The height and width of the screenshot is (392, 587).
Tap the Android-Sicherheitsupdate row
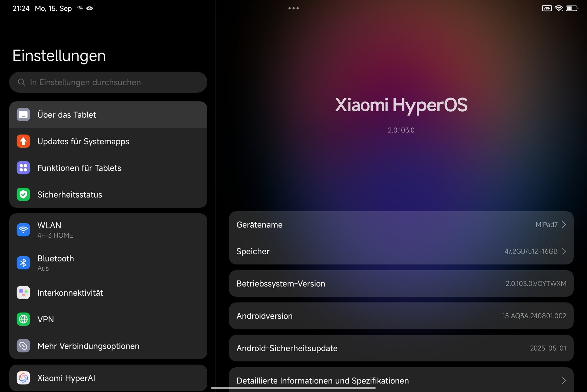(401, 348)
